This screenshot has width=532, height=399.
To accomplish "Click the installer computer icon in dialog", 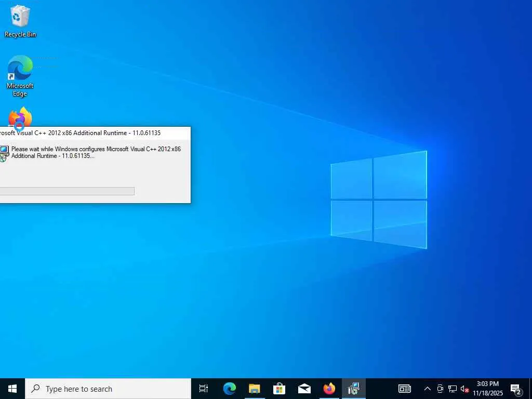I will coord(4,153).
